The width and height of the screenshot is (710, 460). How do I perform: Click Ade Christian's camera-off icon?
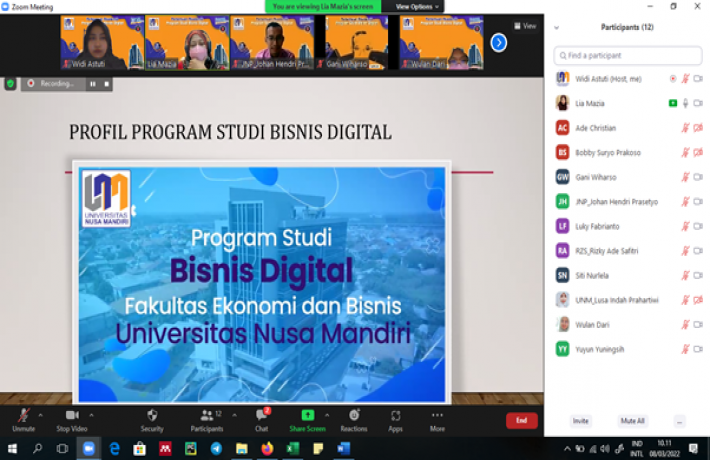coord(698,128)
